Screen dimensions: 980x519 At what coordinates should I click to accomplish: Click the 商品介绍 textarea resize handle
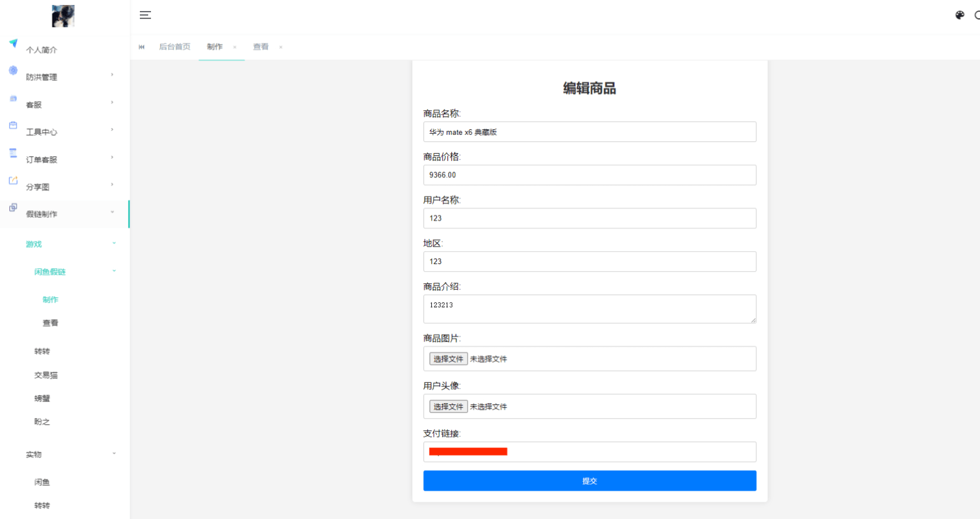tap(753, 320)
